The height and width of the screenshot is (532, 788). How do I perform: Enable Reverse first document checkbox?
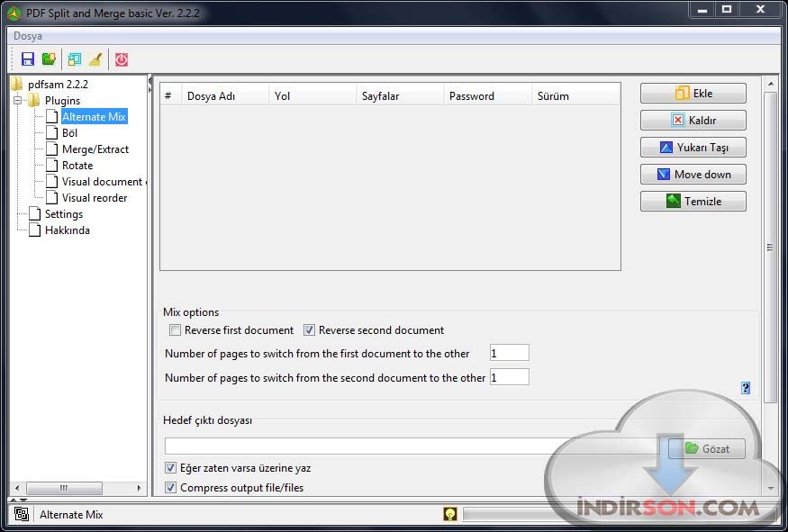175,330
